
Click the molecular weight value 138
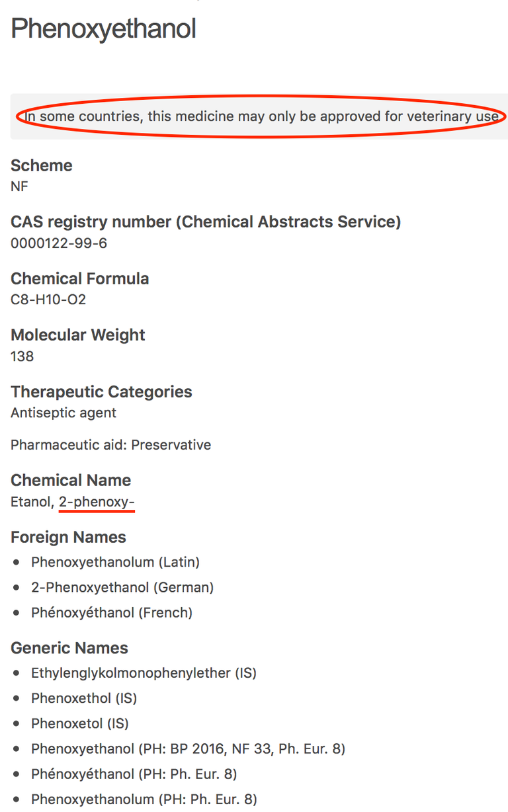click(x=22, y=356)
